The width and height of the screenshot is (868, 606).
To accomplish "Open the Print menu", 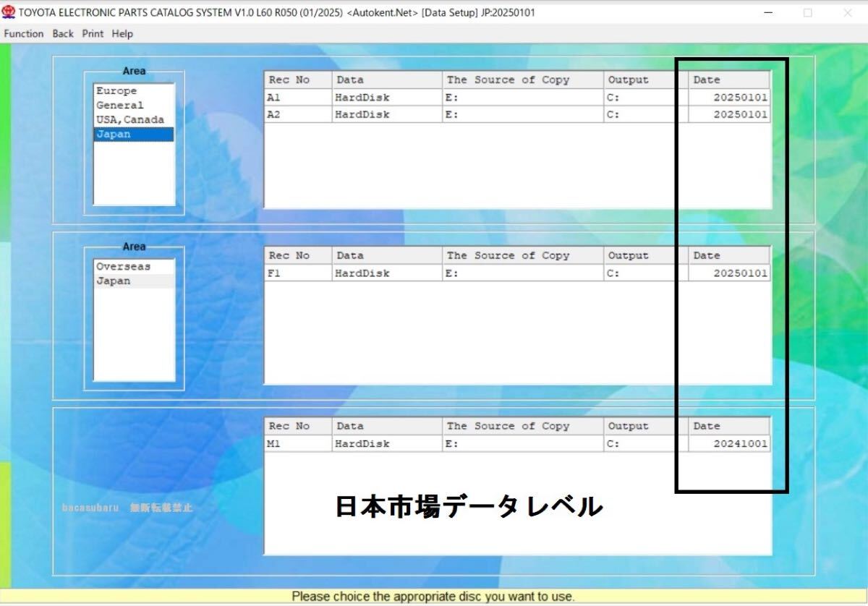I will pos(93,34).
